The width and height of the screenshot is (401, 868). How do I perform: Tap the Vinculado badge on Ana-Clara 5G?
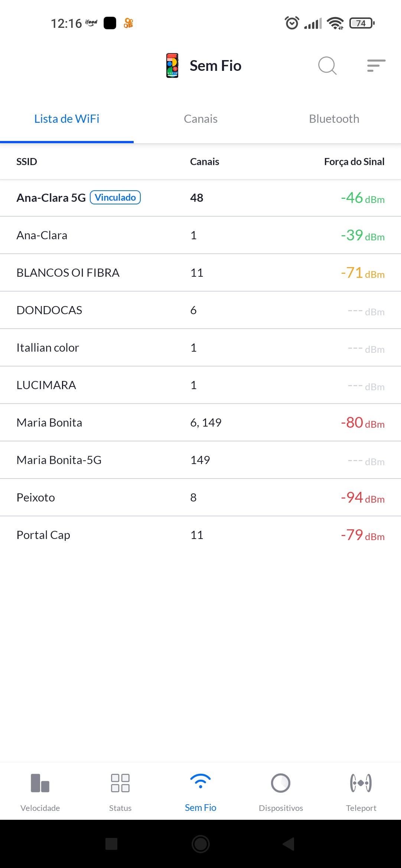[x=115, y=197]
